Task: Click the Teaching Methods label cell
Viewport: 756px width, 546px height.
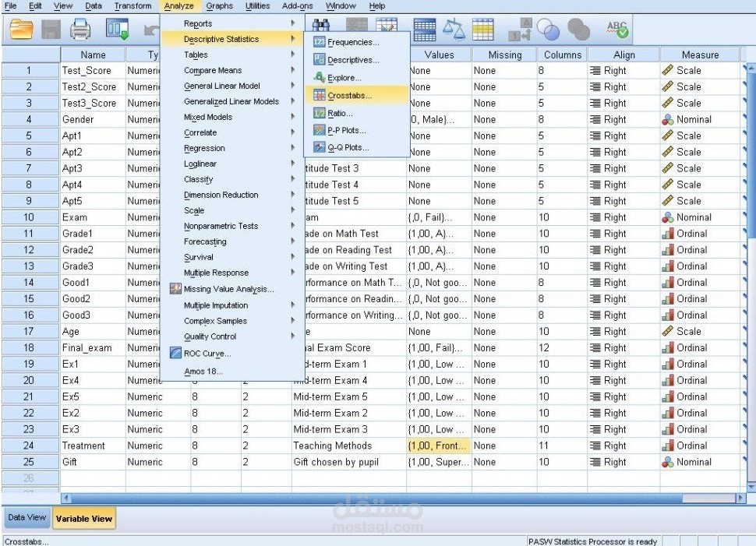Action: (348, 446)
